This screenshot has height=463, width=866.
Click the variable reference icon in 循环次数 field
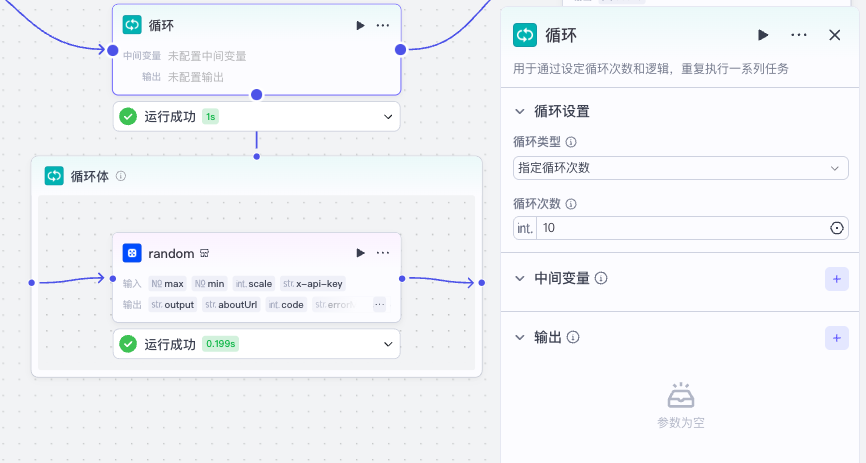837,229
